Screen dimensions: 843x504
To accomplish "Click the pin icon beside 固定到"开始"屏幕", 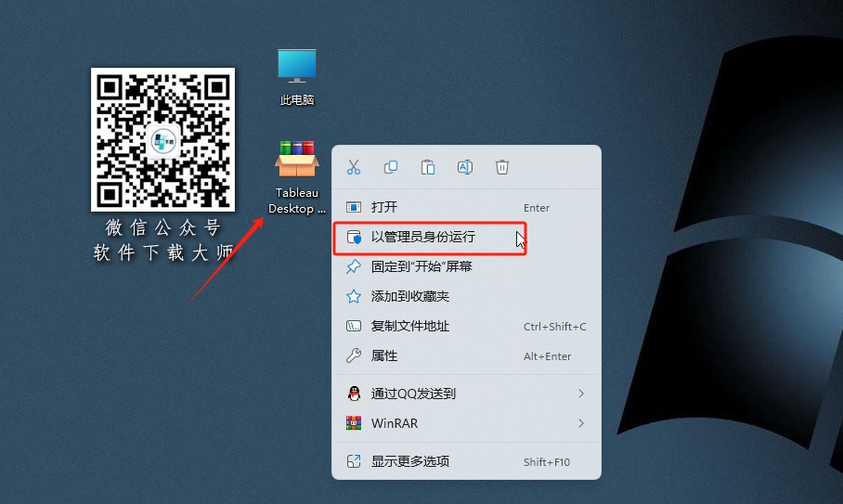I will 353,266.
